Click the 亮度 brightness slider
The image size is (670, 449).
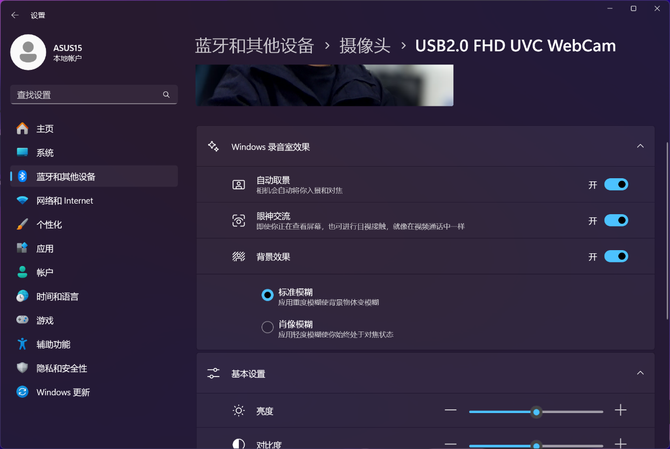[x=536, y=412]
